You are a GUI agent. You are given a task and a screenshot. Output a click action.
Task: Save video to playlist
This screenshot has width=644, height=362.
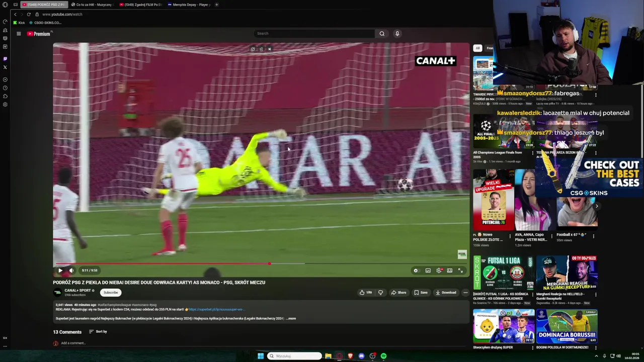[x=421, y=293]
